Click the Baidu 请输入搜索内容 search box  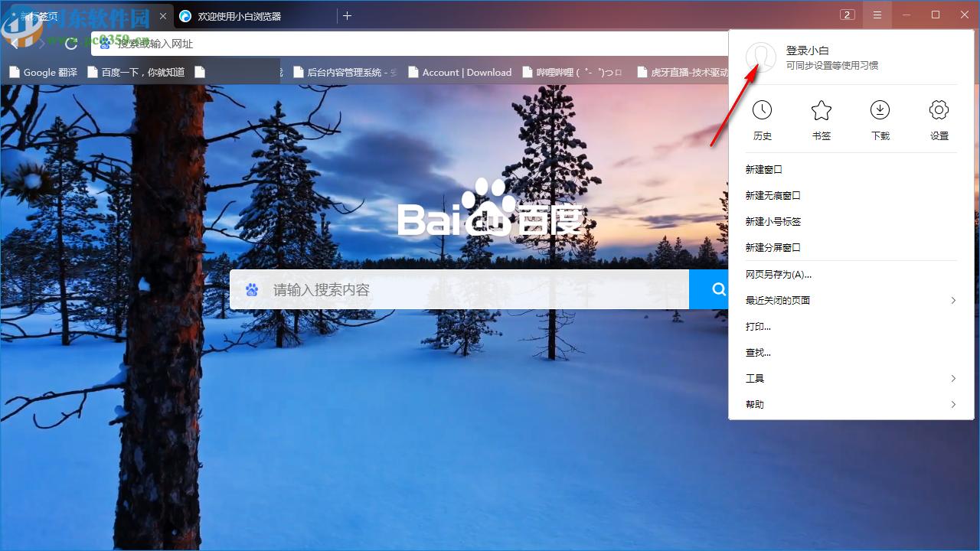point(459,289)
